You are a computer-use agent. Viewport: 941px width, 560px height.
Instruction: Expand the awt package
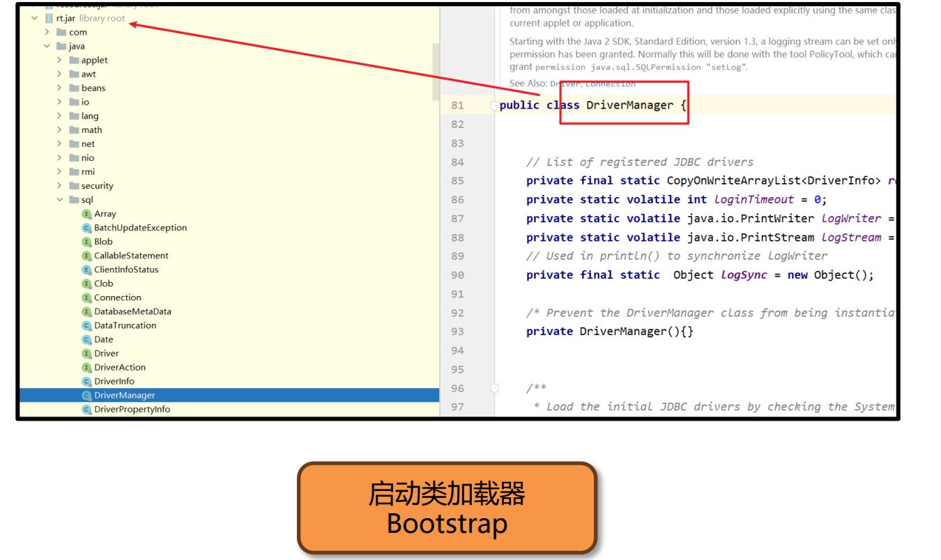(x=60, y=74)
